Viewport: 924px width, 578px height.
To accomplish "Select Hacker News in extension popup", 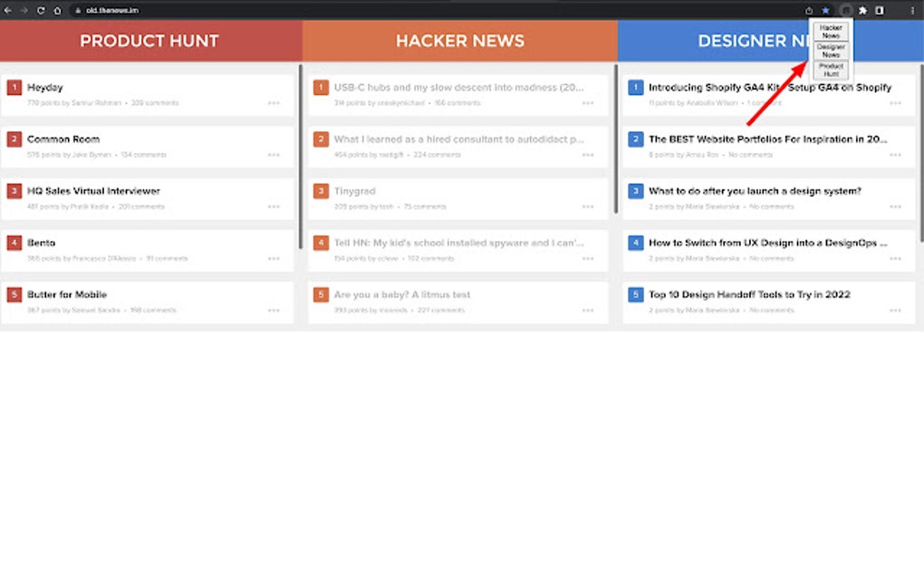I will (x=831, y=31).
